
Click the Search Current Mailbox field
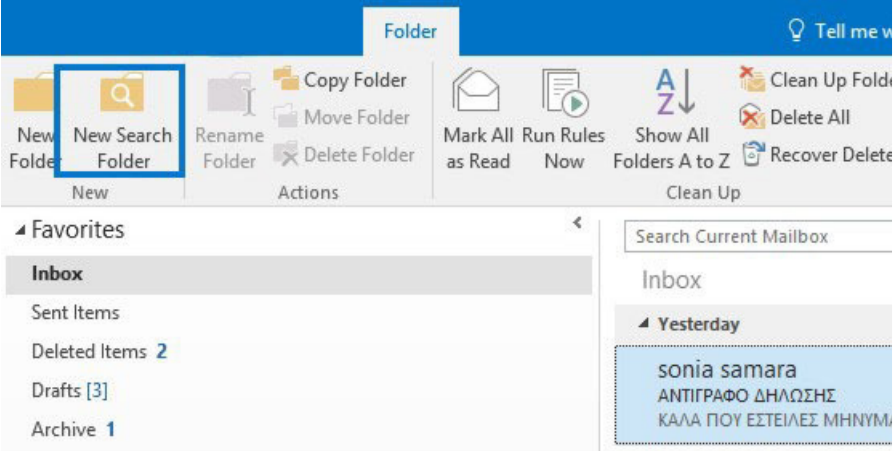(755, 237)
